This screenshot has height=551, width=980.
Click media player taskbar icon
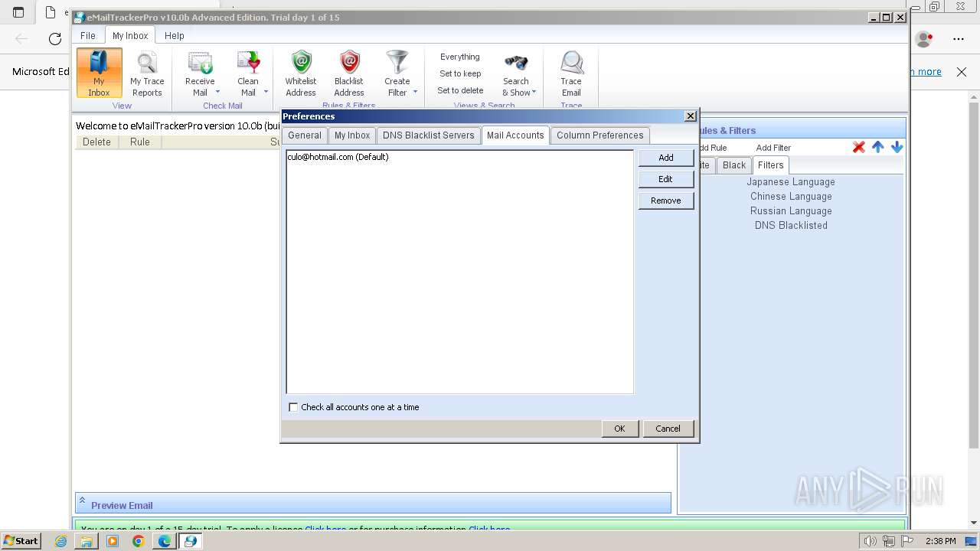click(x=113, y=541)
